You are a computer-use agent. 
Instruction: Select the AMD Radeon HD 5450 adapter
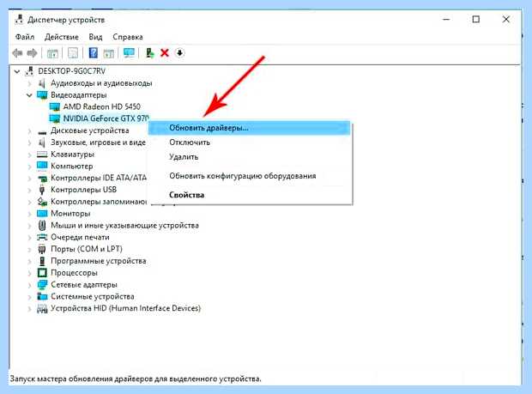(x=101, y=106)
